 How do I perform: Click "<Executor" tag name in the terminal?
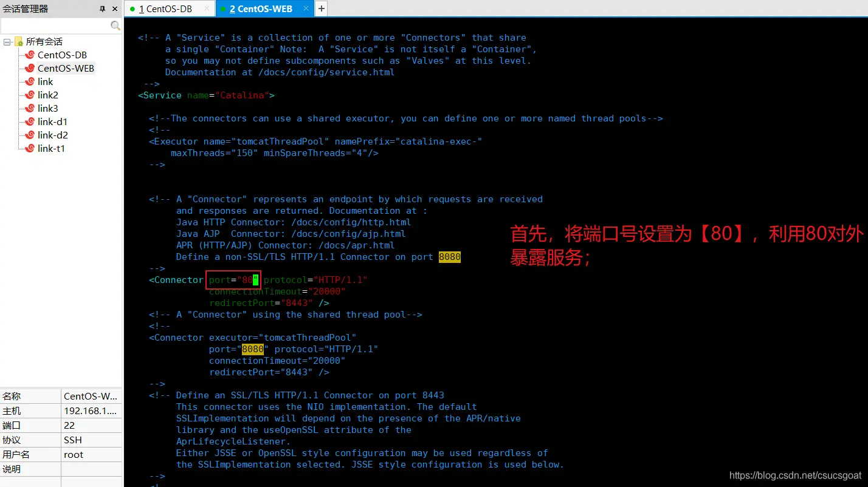click(174, 141)
